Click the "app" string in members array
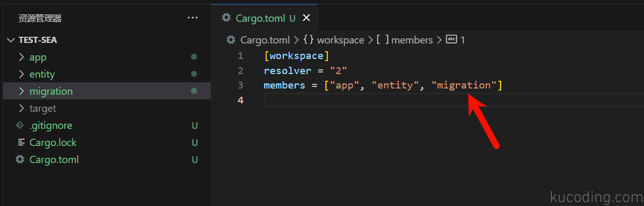Screen dimensions: 644x206 tap(345, 85)
